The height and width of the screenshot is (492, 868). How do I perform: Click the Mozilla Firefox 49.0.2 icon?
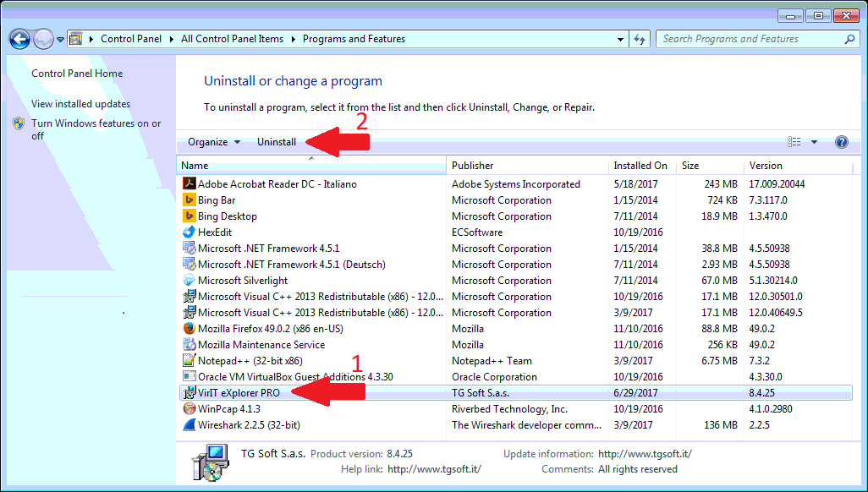click(x=190, y=328)
